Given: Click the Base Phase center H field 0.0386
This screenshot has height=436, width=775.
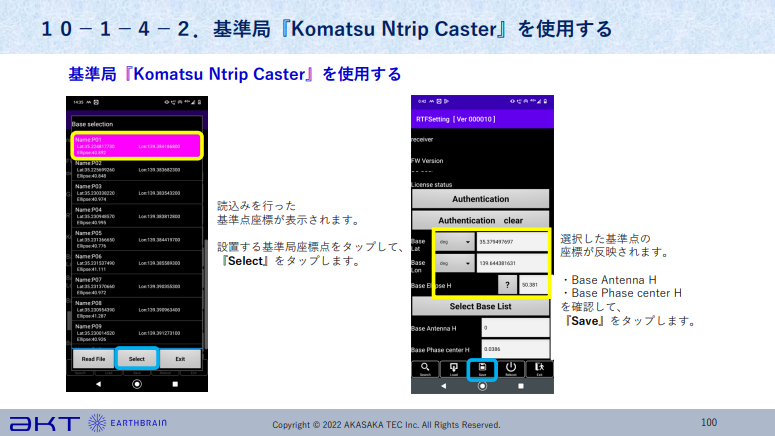Looking at the screenshot, I should pos(516,349).
